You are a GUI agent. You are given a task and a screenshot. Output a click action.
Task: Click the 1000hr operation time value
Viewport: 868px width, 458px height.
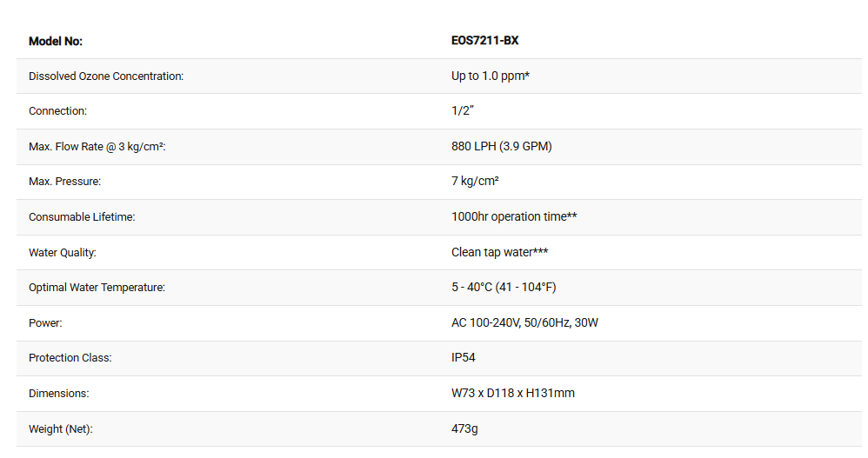(514, 217)
